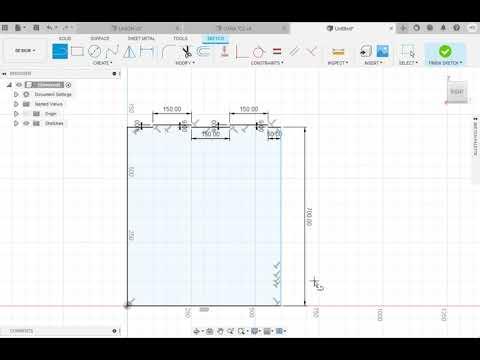
Task: Select the Line sketch tool
Action: (60, 52)
